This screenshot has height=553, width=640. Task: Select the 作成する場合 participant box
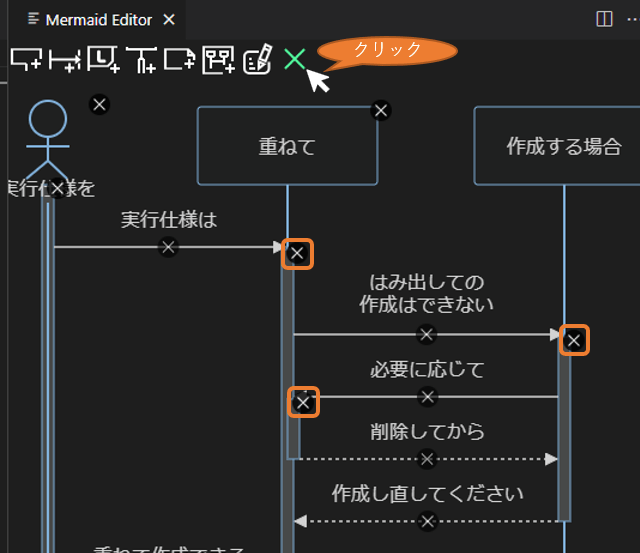(563, 147)
